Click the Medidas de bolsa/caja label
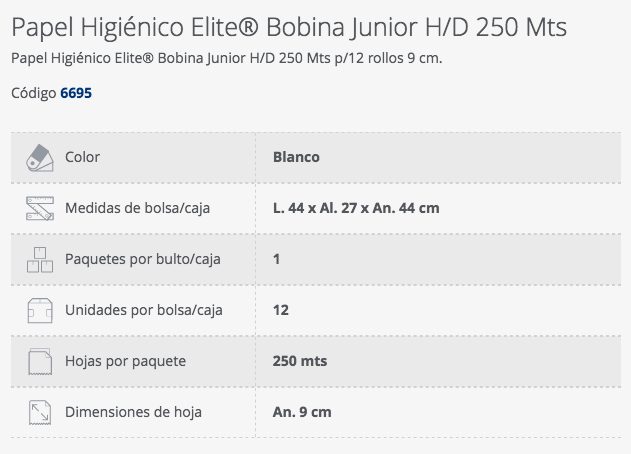This screenshot has width=631, height=454. point(138,208)
